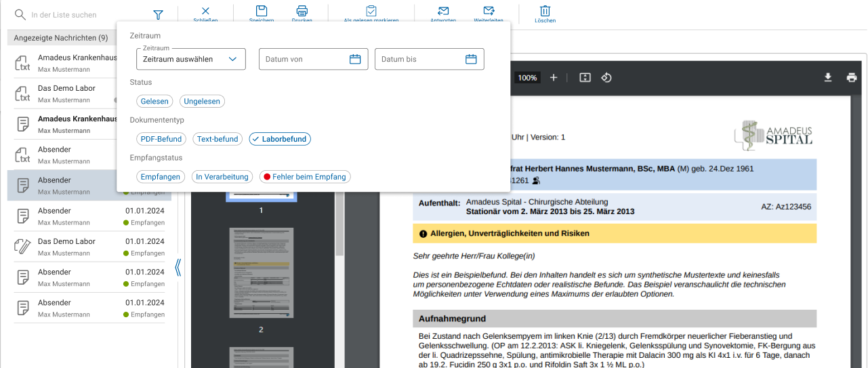868x368 pixels.
Task: Click the Drucken printer icon in toolbar
Action: pyautogui.click(x=302, y=11)
